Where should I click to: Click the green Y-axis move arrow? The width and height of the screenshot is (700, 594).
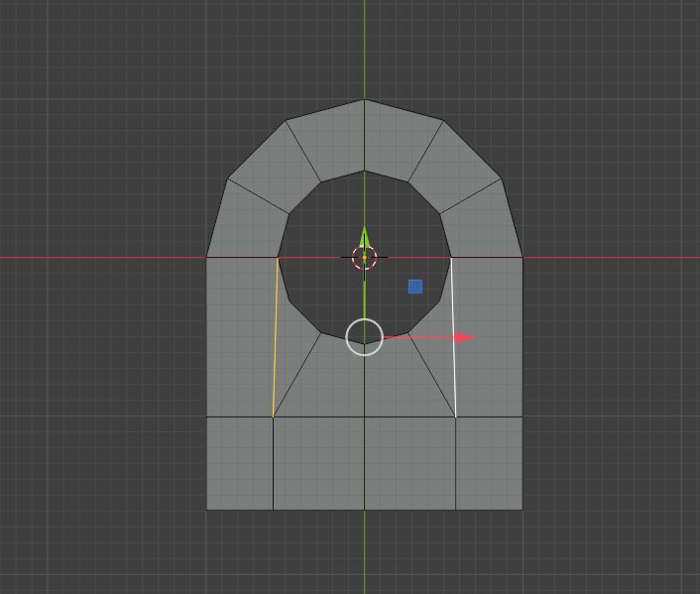[364, 237]
